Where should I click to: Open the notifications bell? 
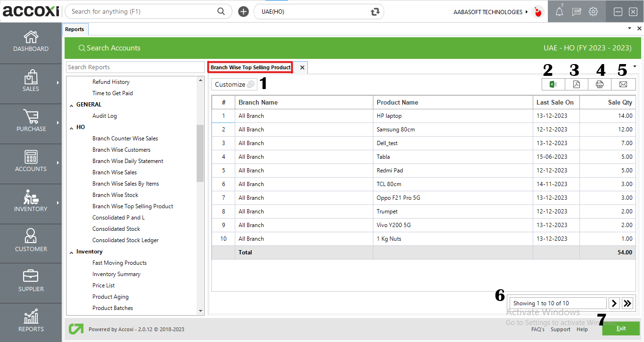(x=559, y=12)
